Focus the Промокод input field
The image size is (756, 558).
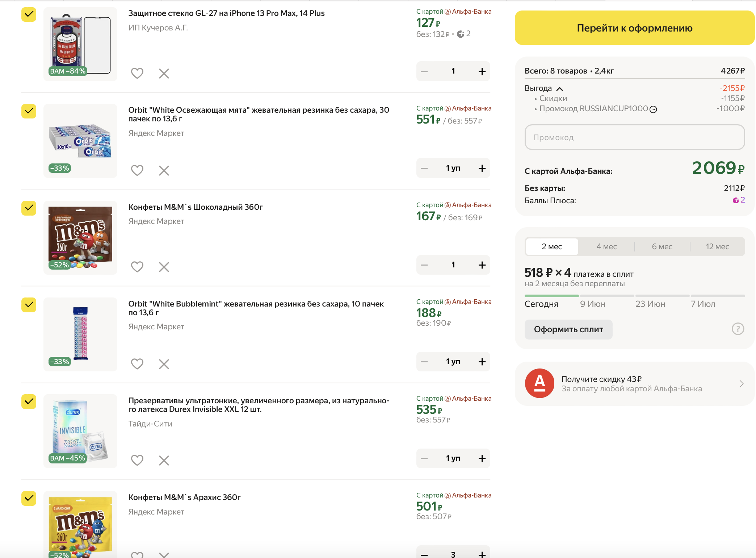click(x=635, y=137)
